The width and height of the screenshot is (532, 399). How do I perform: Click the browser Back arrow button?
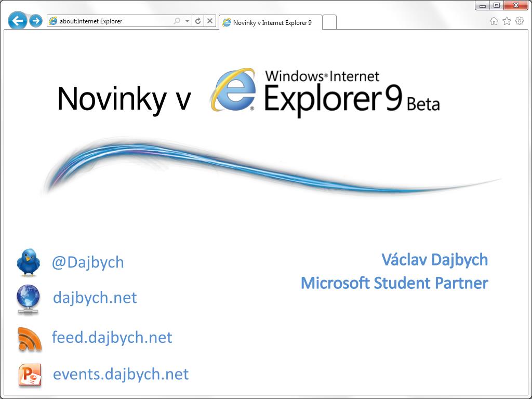[x=17, y=21]
